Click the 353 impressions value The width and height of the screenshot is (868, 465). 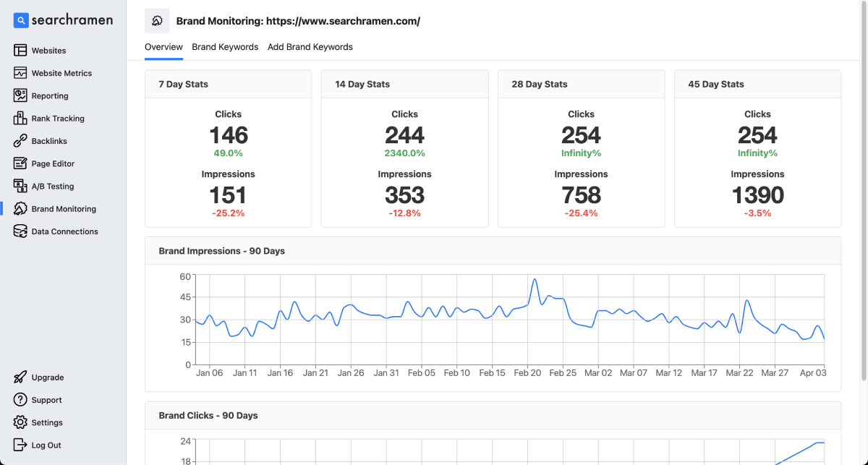click(405, 195)
